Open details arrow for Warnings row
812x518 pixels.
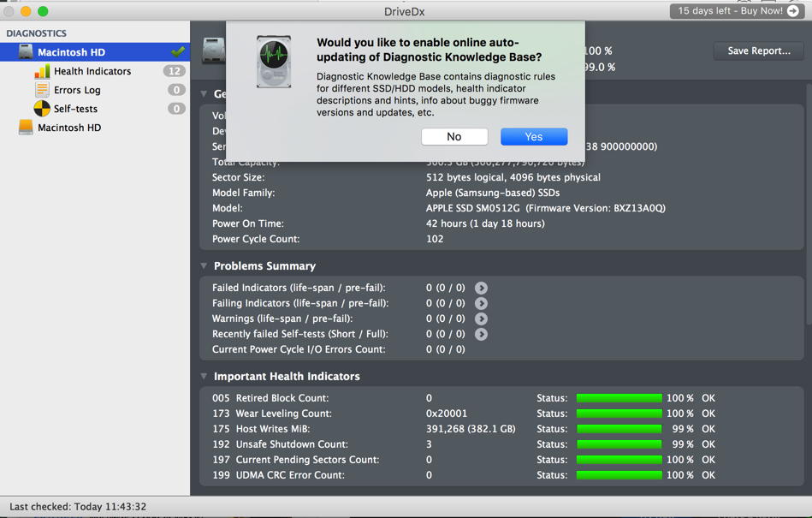pos(481,319)
